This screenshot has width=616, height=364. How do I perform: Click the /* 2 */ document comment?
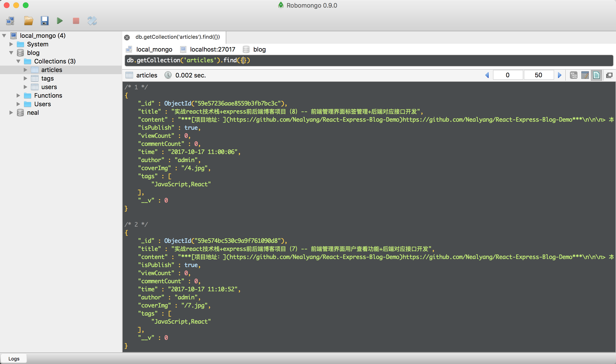136,225
